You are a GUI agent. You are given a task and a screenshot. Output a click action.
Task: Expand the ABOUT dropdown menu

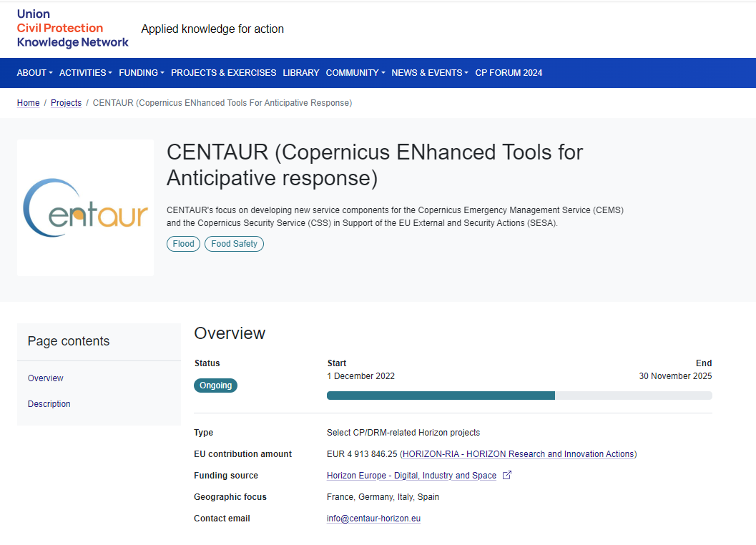tap(34, 72)
